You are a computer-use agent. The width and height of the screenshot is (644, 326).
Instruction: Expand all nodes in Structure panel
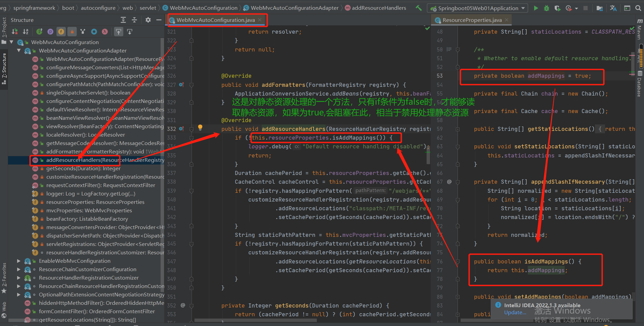pyautogui.click(x=123, y=20)
